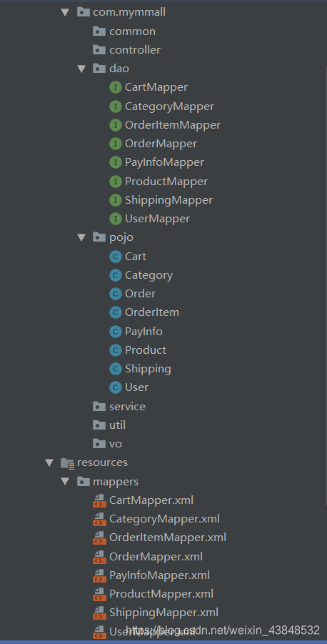Click the resources folder icon
Image resolution: width=327 pixels, height=644 pixels.
click(x=67, y=463)
